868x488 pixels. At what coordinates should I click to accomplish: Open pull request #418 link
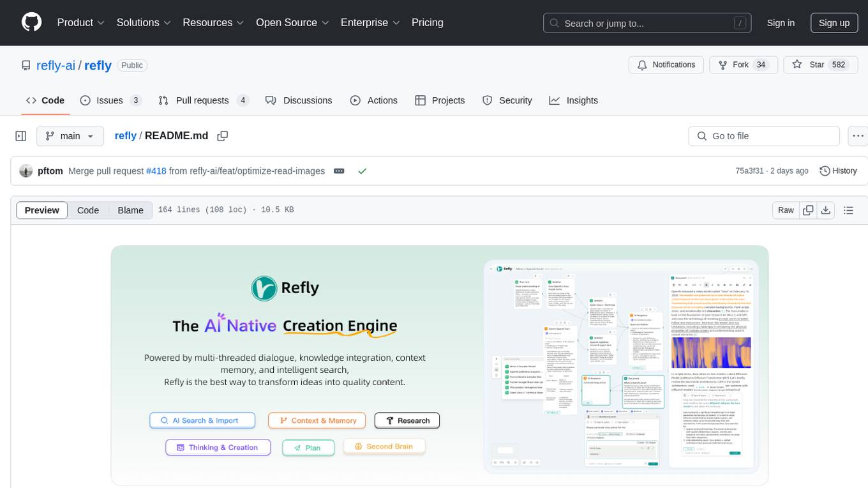156,171
